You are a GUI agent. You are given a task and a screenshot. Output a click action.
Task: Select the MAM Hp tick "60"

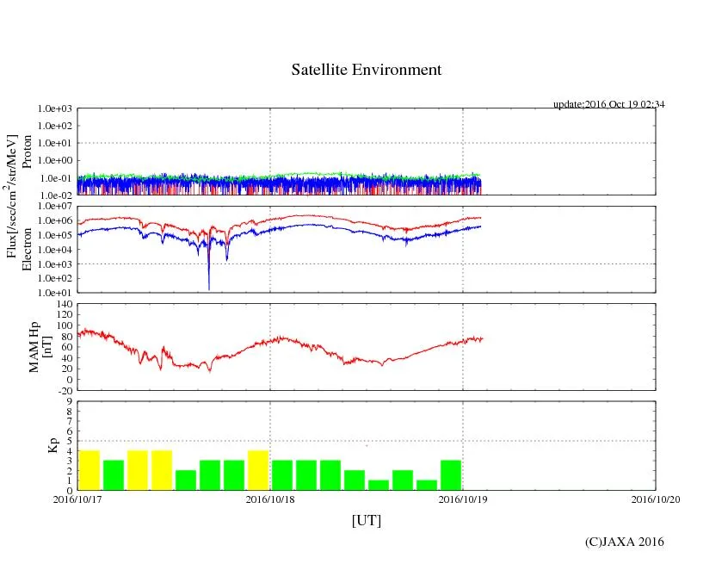point(67,348)
